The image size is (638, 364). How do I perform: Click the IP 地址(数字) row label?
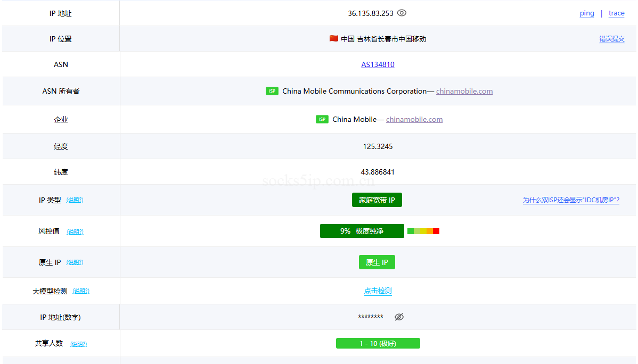(61, 317)
